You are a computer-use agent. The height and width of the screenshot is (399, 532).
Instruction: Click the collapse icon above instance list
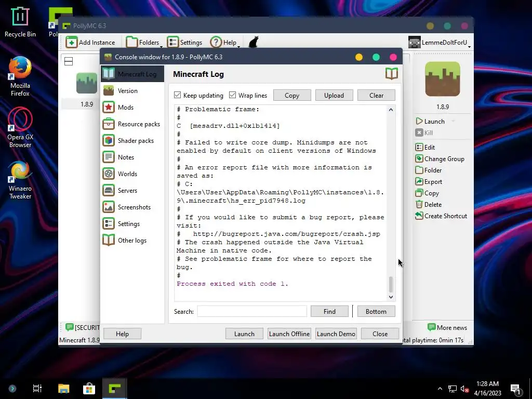pos(69,61)
